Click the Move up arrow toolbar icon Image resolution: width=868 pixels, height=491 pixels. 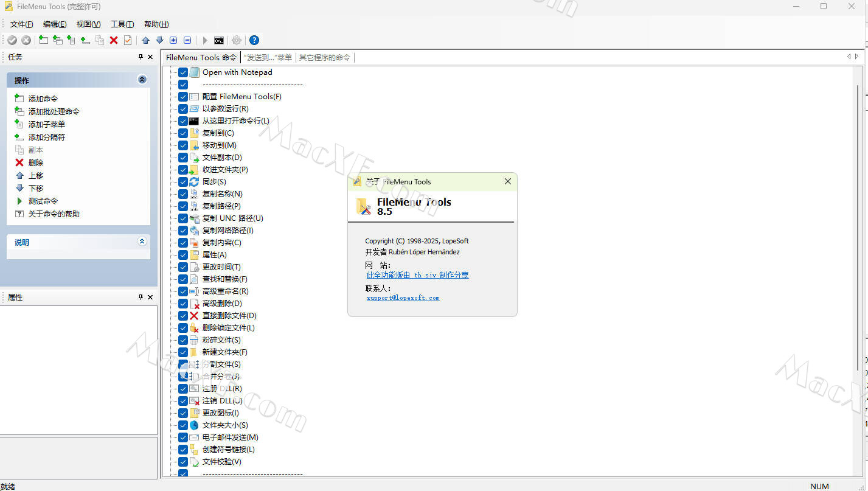[145, 40]
